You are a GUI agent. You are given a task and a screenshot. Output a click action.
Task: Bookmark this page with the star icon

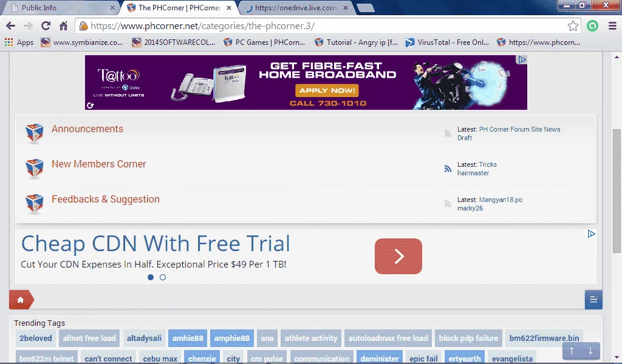click(x=573, y=26)
